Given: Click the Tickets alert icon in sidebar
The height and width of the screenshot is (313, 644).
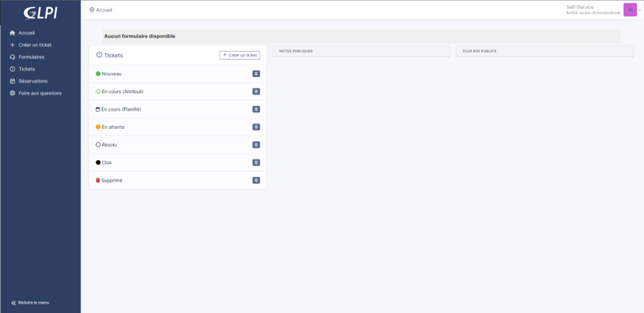Looking at the screenshot, I should 12,69.
